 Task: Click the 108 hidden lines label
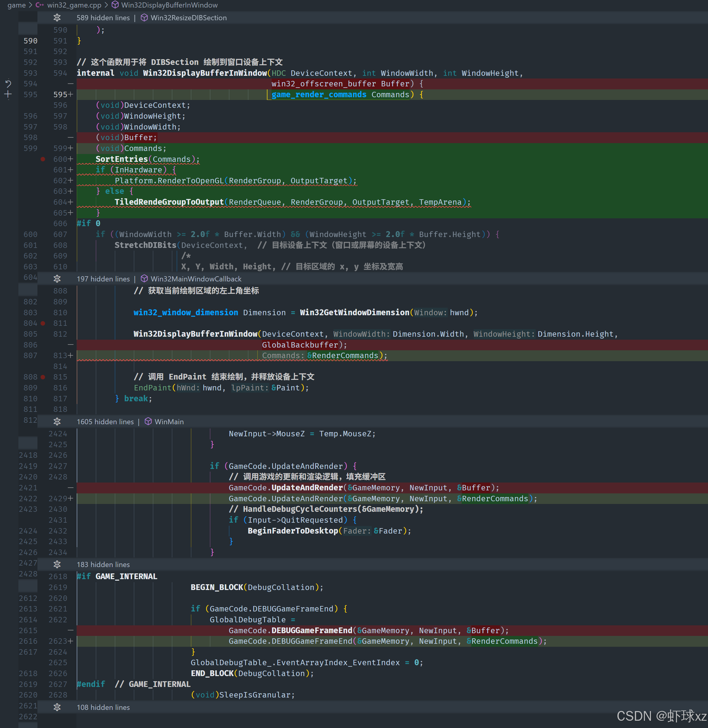point(103,707)
